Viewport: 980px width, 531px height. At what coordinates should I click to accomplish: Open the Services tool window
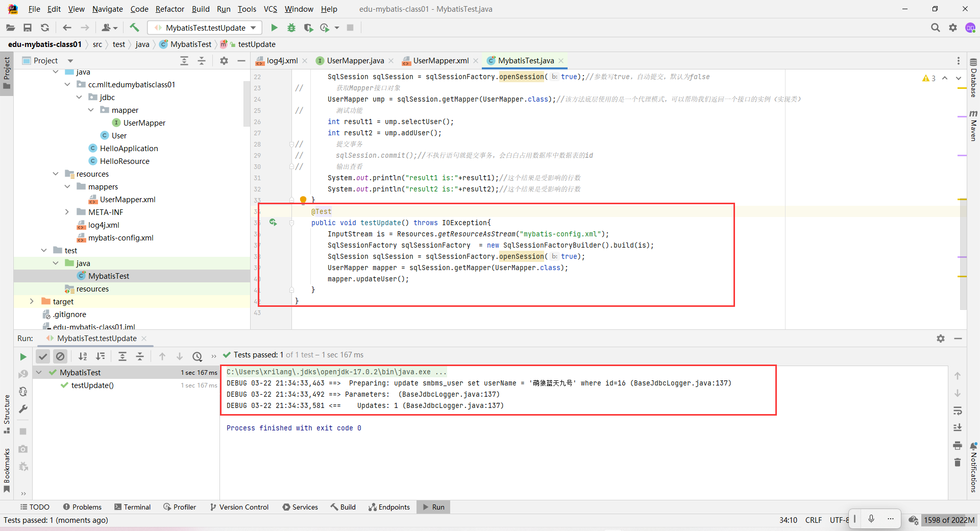tap(300, 507)
